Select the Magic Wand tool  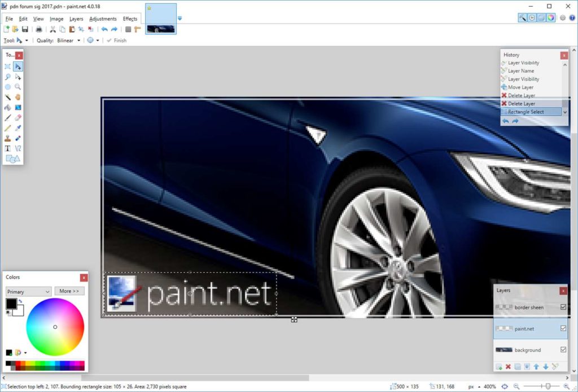[7, 96]
